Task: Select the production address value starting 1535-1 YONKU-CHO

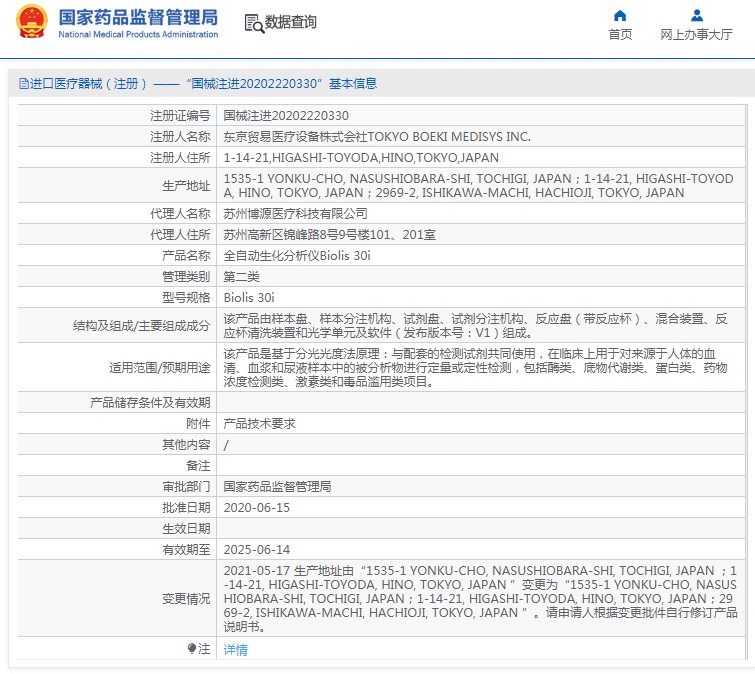Action: (x=479, y=186)
